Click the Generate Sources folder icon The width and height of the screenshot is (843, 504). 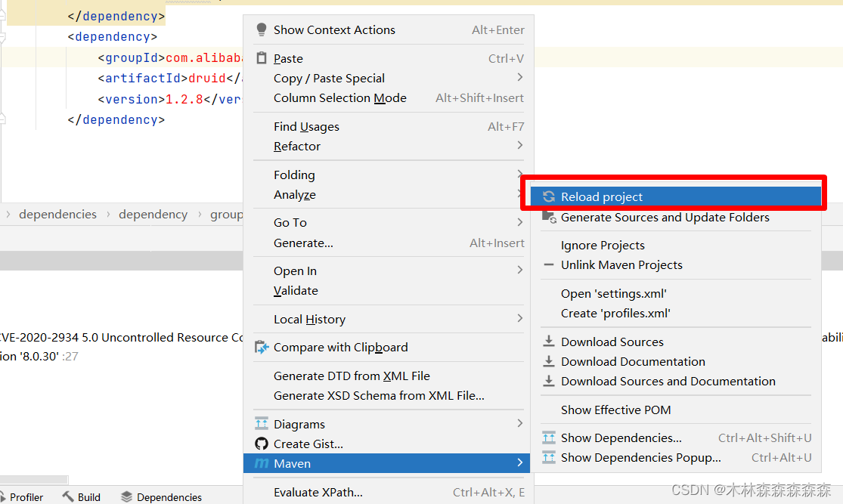548,217
